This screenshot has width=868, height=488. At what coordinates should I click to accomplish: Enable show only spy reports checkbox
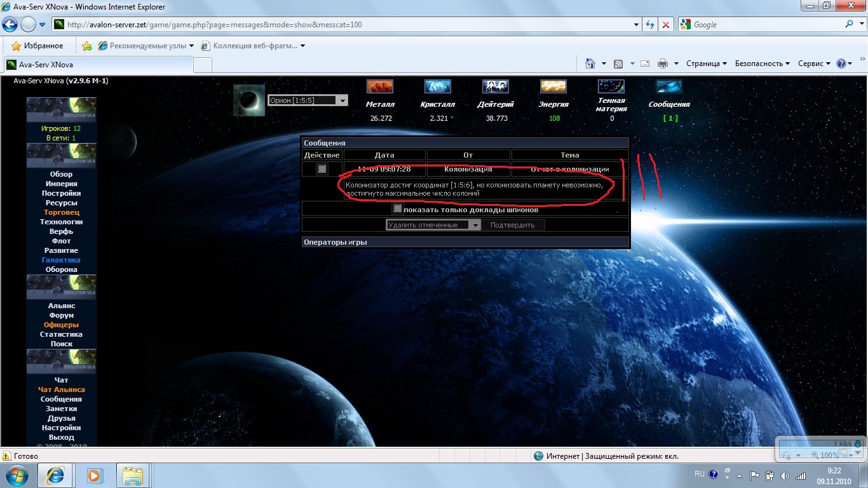tap(398, 208)
